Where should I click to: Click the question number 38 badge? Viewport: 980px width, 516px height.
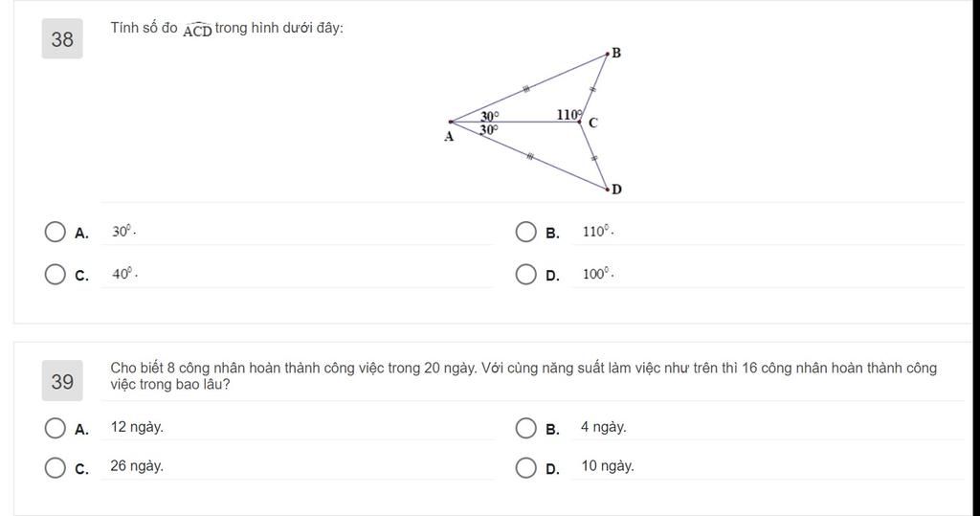[62, 39]
